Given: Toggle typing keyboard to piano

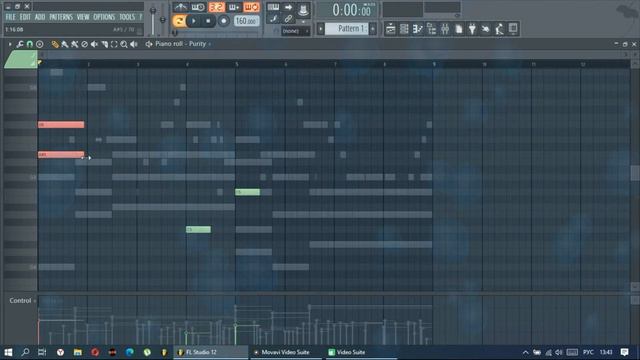Looking at the screenshot, I should [x=273, y=7].
